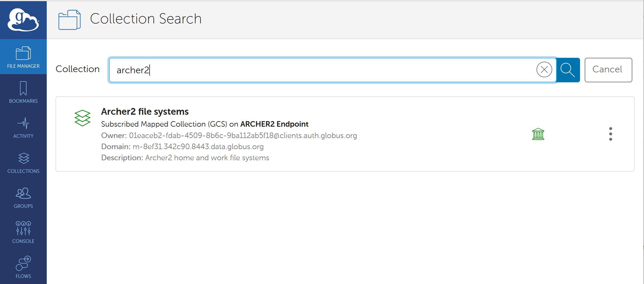Select the Archer2 file systems collection

pyautogui.click(x=145, y=111)
